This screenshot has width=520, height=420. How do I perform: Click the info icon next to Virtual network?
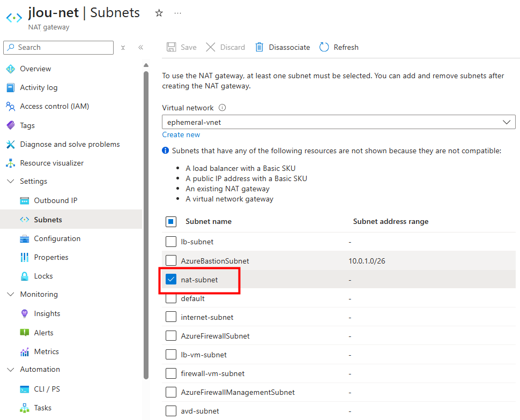click(222, 108)
